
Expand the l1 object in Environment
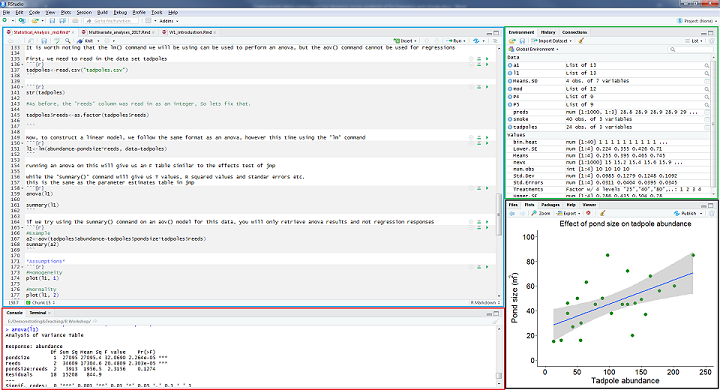click(x=510, y=73)
